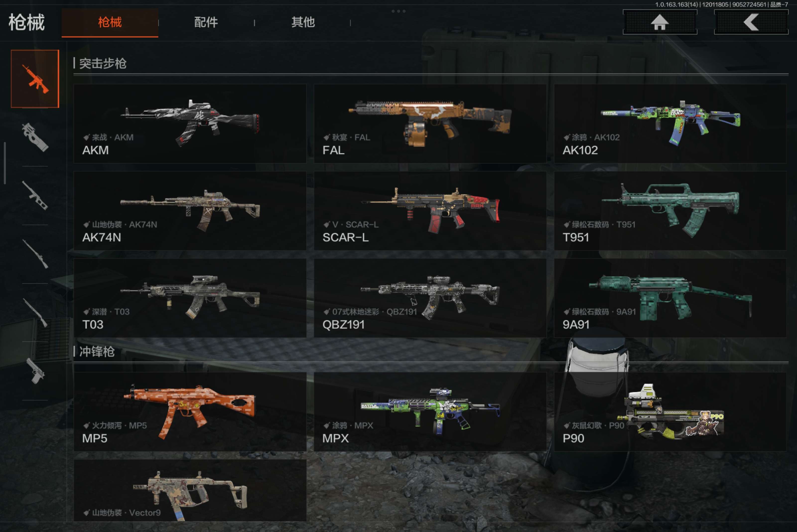The image size is (797, 532).
Task: Go back using the left arrow icon
Action: tap(751, 22)
